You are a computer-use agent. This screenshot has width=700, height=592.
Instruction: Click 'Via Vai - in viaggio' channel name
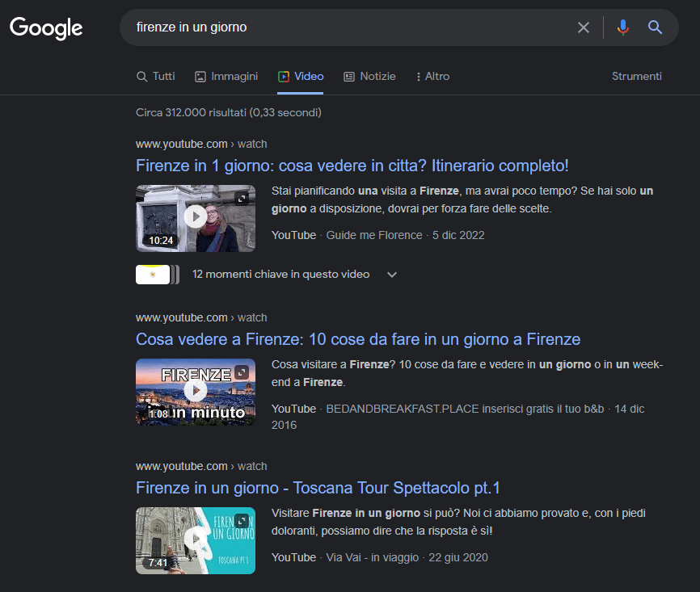[373, 557]
